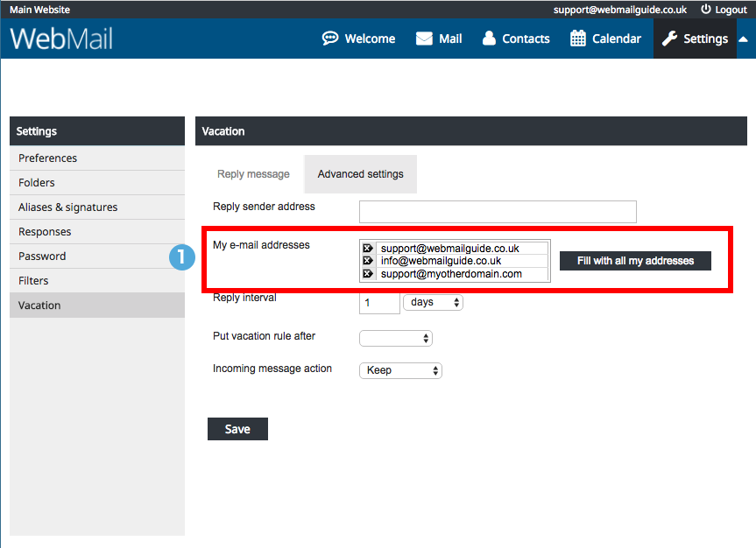Click the Reply sender address field

tap(498, 212)
